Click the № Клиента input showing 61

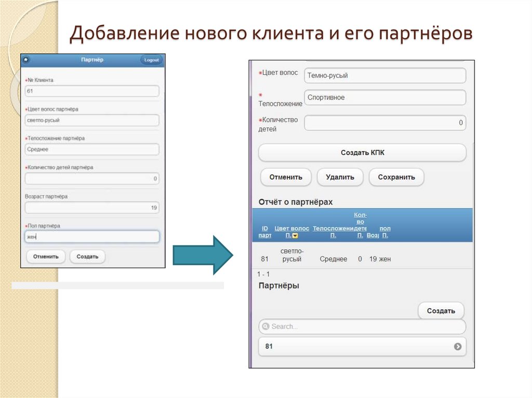92,91
